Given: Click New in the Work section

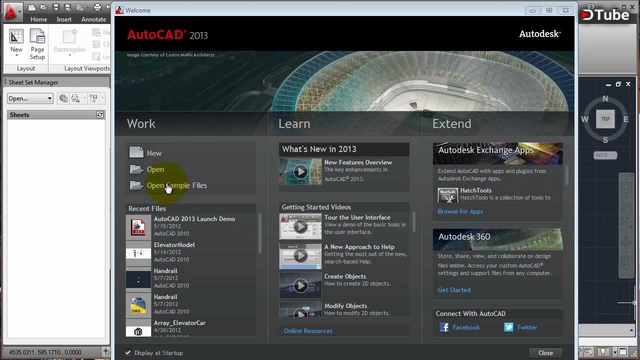Looking at the screenshot, I should point(154,153).
